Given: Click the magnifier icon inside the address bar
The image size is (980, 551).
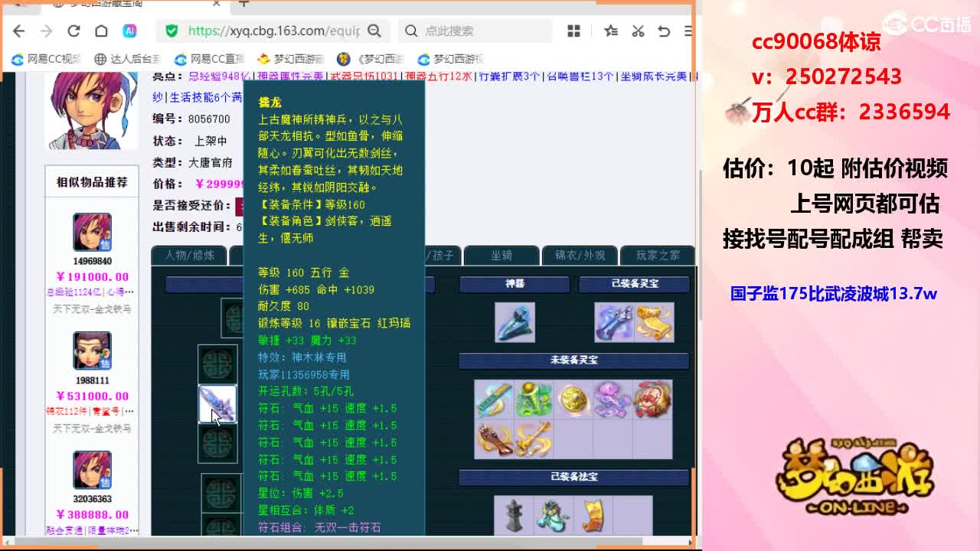Looking at the screenshot, I should pyautogui.click(x=374, y=31).
